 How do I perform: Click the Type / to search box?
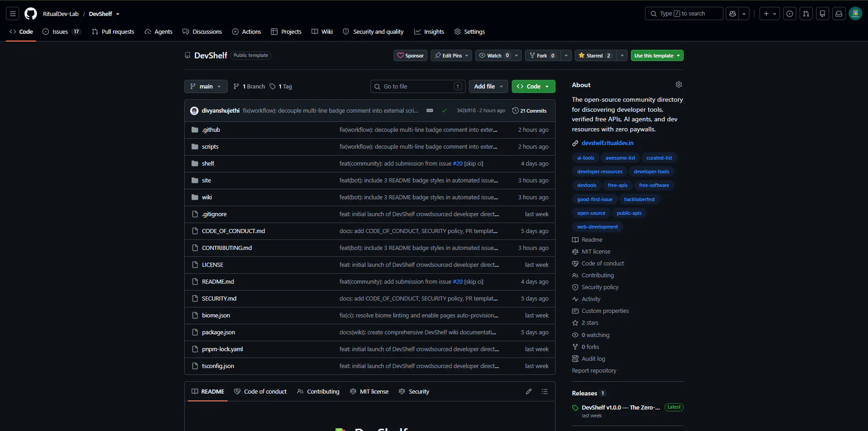684,14
